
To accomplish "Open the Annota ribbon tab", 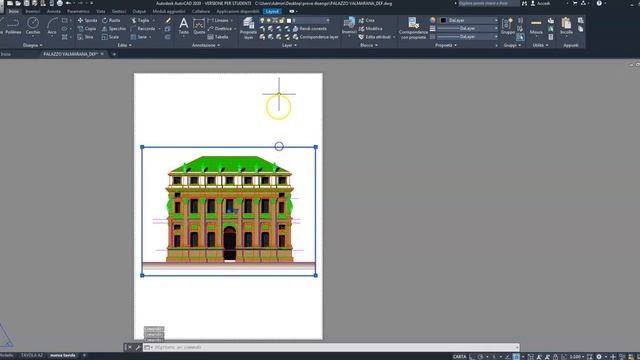I will point(53,11).
